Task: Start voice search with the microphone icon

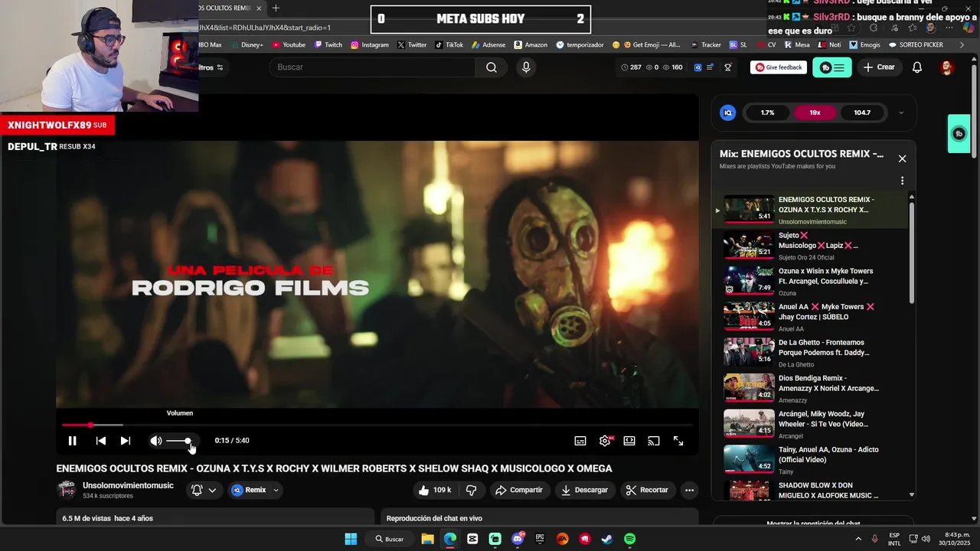Action: 526,67
